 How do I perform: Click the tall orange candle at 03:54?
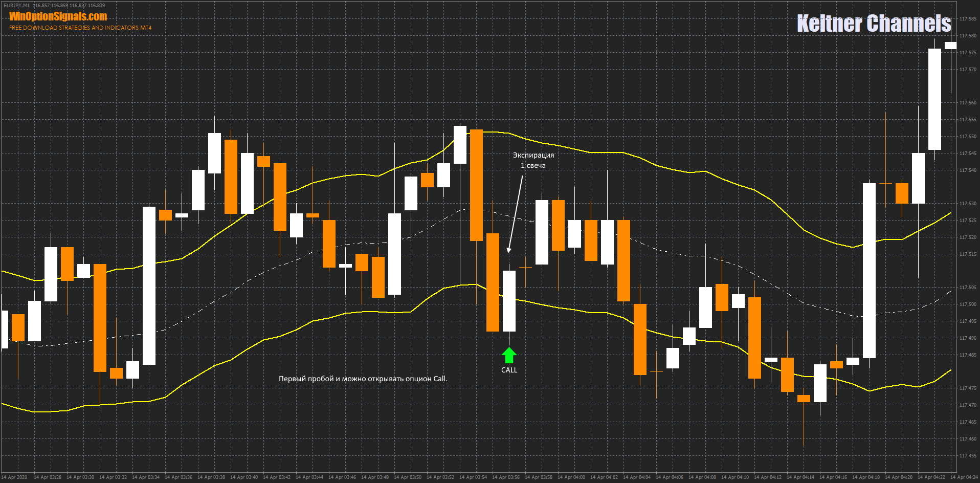pos(476,185)
